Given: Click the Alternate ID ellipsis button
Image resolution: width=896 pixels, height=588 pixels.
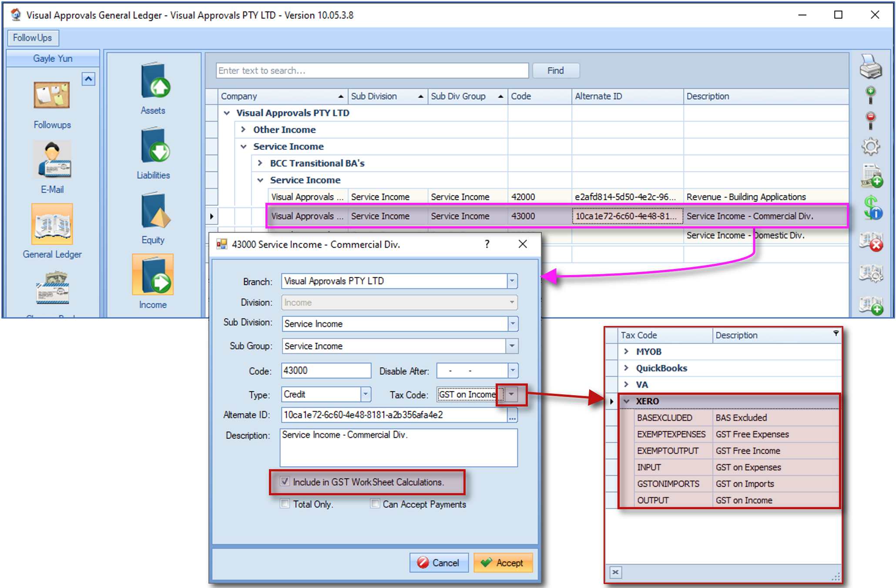Looking at the screenshot, I should [x=512, y=415].
